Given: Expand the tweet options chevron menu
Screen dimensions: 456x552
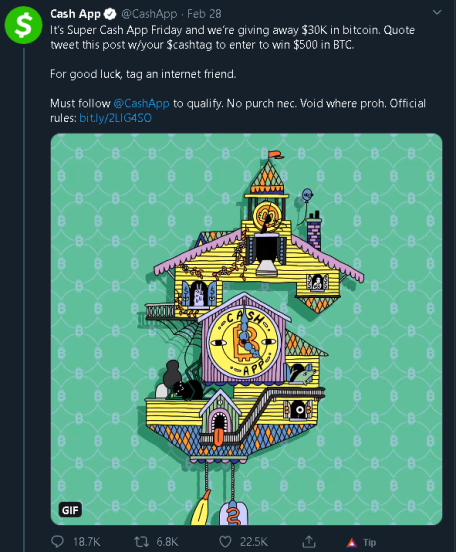Looking at the screenshot, I should [x=437, y=13].
